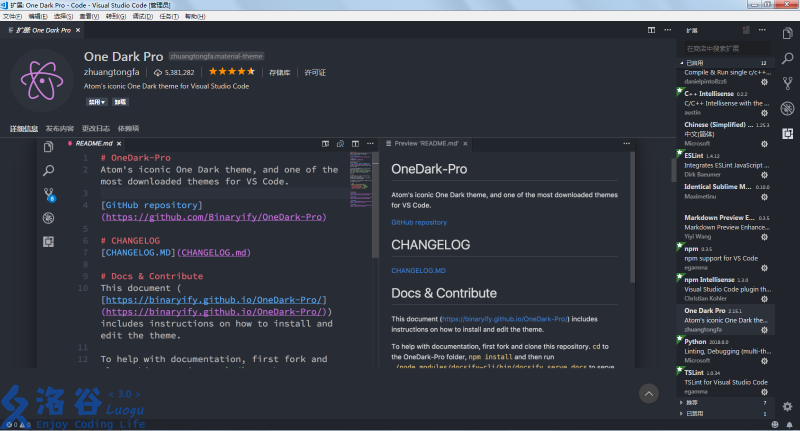This screenshot has height=431, width=800.
Task: Open the 许可证 license link
Action: click(x=315, y=72)
